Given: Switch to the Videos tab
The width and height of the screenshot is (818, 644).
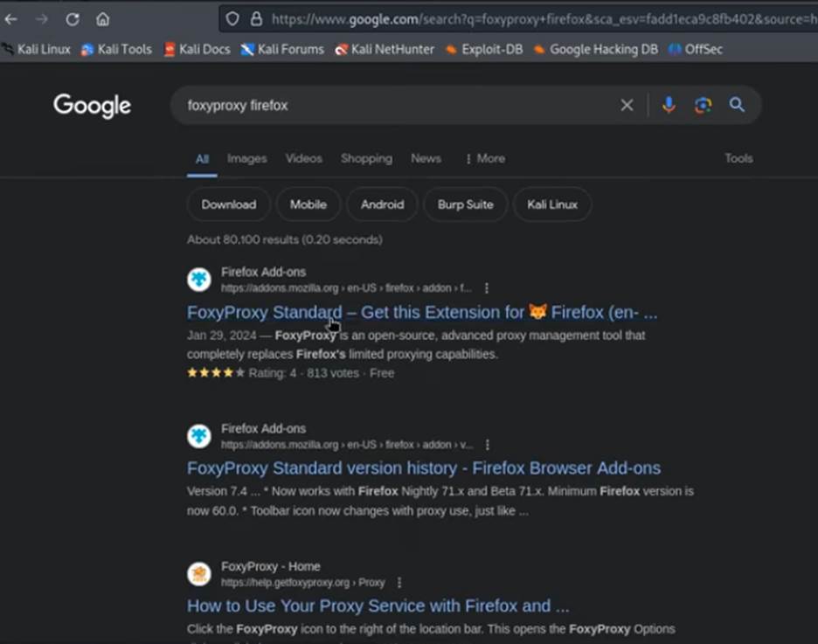Looking at the screenshot, I should coord(303,158).
